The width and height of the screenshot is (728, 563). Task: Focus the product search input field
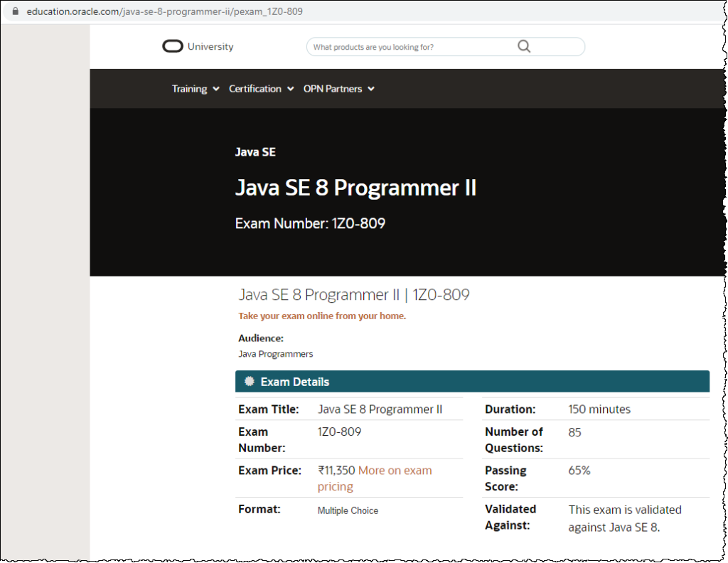pyautogui.click(x=445, y=47)
